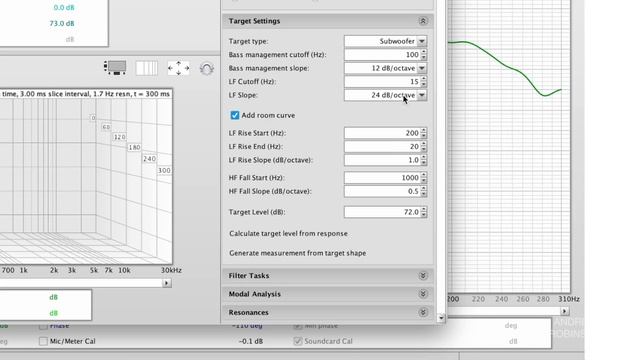This screenshot has width=640, height=360.
Task: Click the 30kHz axis label
Action: coord(171,270)
